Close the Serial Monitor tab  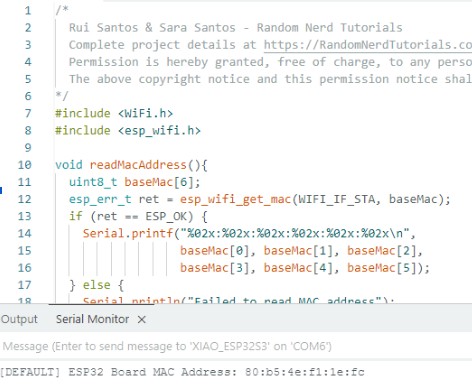[142, 320]
